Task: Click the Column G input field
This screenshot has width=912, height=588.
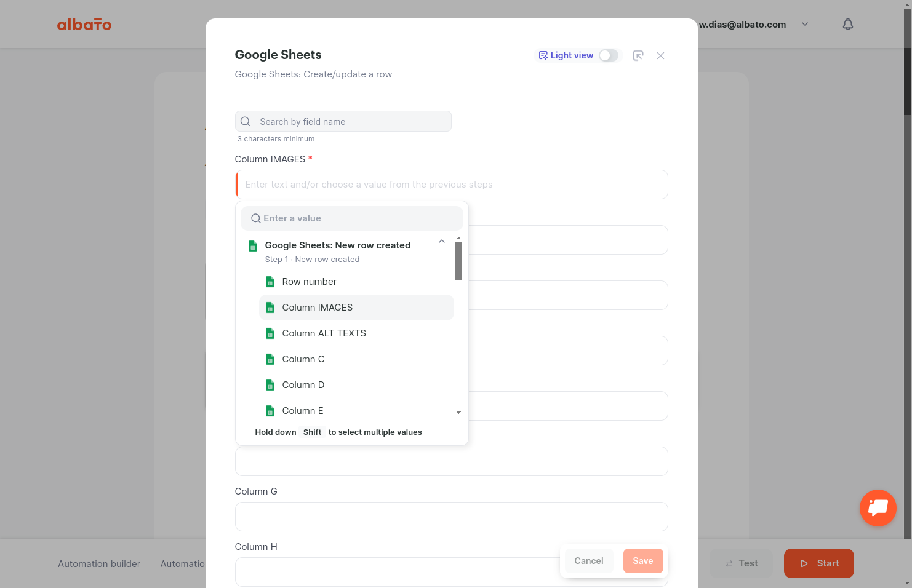Action: coord(452,517)
